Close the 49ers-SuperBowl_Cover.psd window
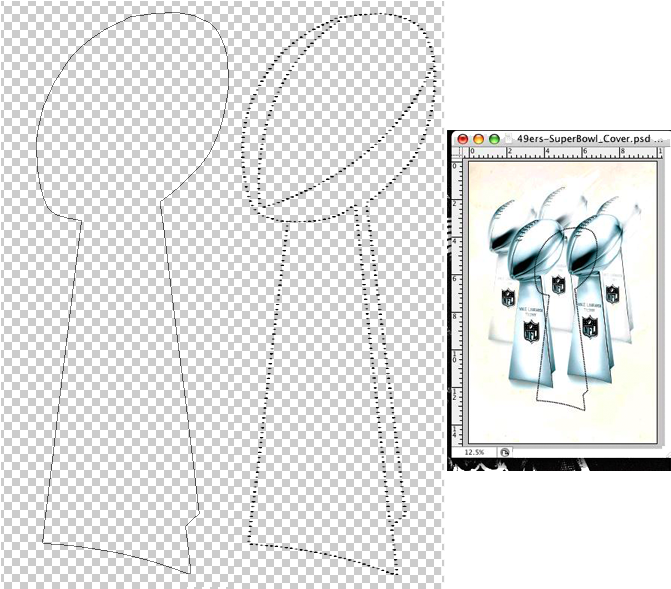 pyautogui.click(x=463, y=139)
